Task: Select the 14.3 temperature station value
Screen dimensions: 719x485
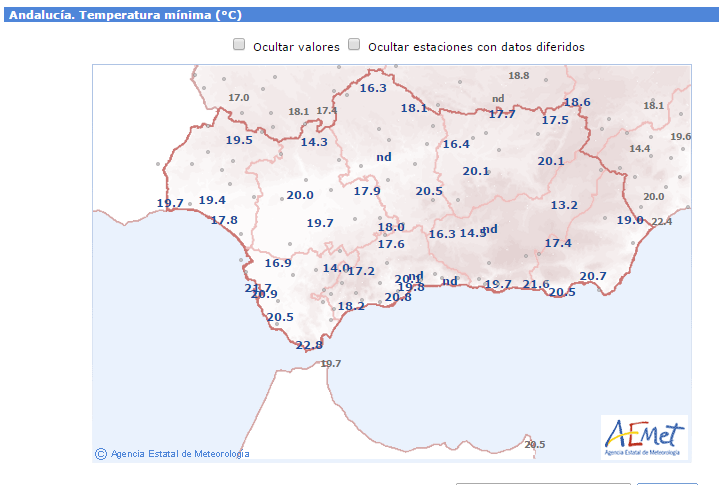Action: (x=314, y=142)
